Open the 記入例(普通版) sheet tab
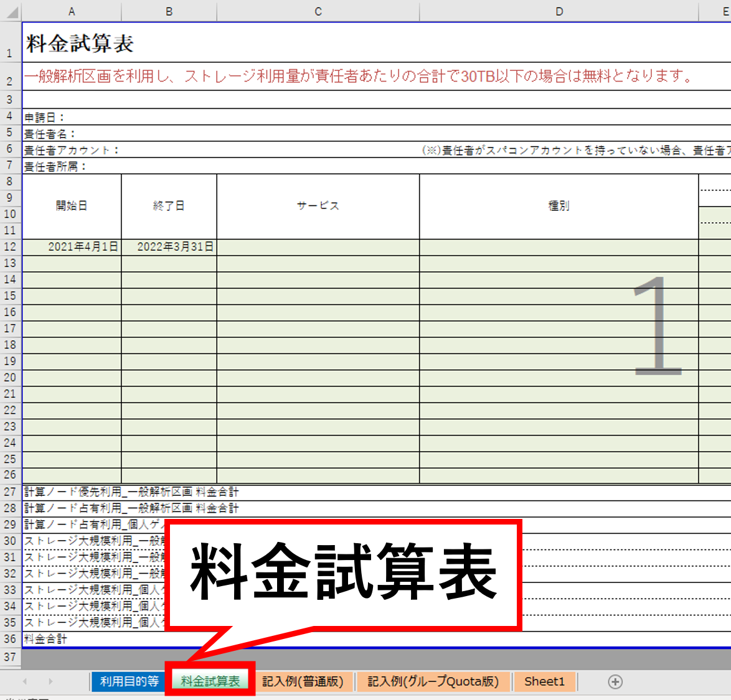The width and height of the screenshot is (731, 700). (303, 682)
